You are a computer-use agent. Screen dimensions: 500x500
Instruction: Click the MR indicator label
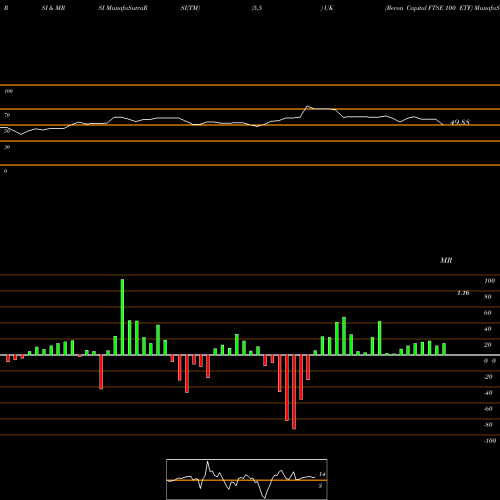(x=446, y=260)
